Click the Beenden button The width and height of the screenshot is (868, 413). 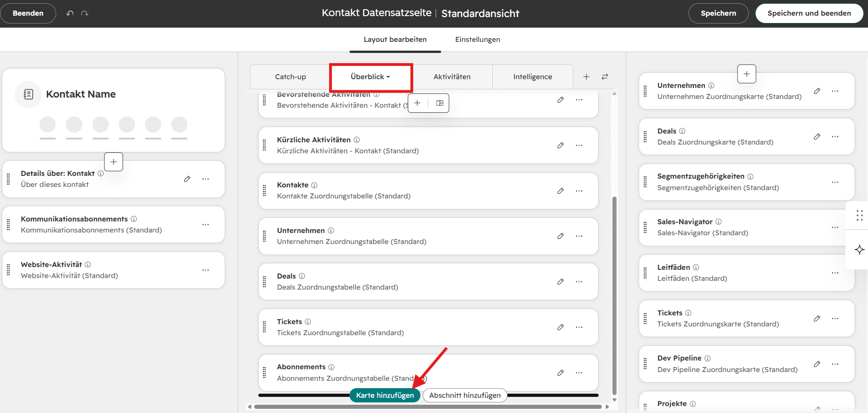[x=28, y=13]
